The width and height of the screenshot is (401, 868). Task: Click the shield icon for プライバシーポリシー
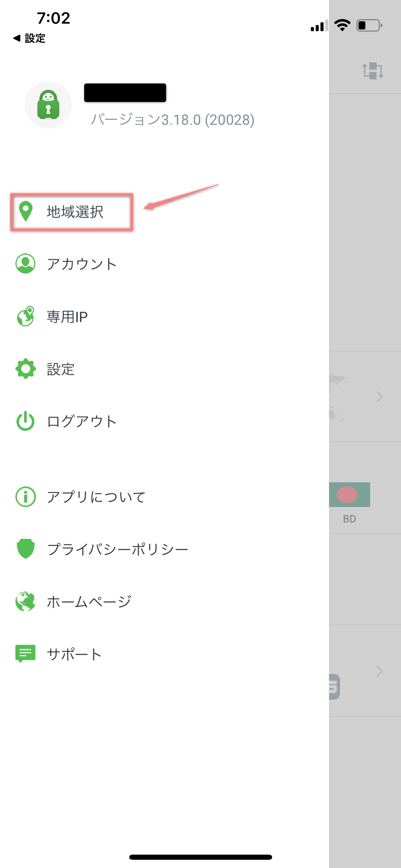coord(26,548)
